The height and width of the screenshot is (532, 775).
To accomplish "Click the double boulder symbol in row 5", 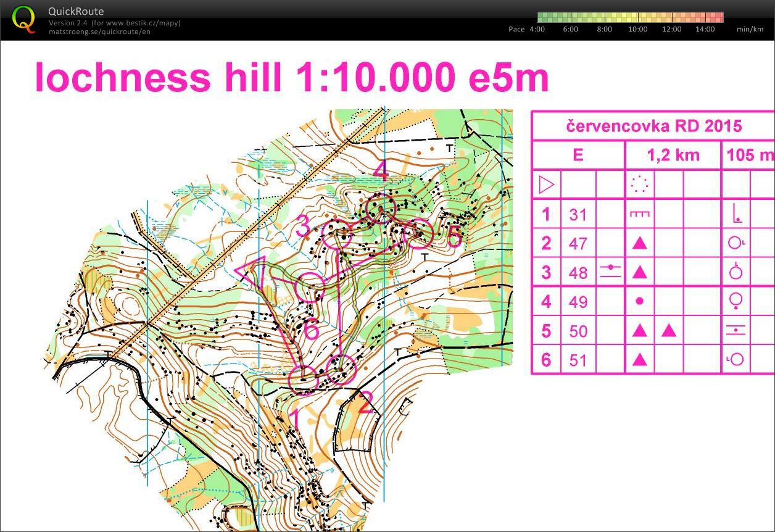I will [654, 331].
